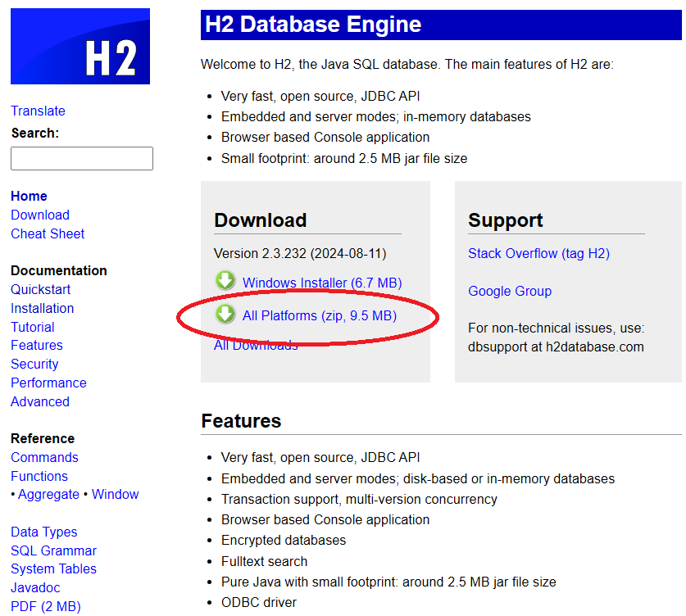The width and height of the screenshot is (686, 616).
Task: Open the Cheat Sheet link
Action: point(48,234)
